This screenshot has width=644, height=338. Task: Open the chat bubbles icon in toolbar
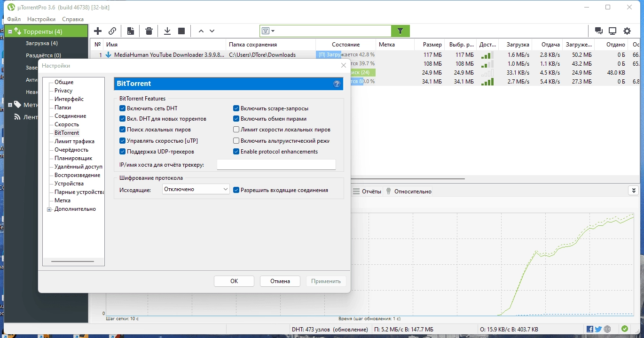599,31
